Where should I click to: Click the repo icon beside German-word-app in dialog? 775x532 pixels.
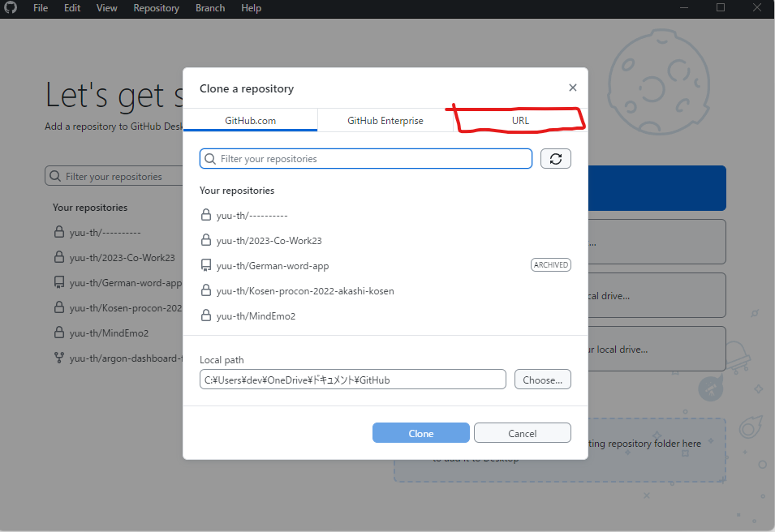click(206, 265)
